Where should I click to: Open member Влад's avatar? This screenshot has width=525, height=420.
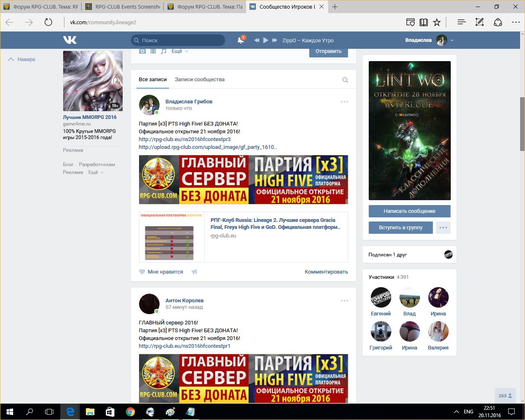pos(409,297)
